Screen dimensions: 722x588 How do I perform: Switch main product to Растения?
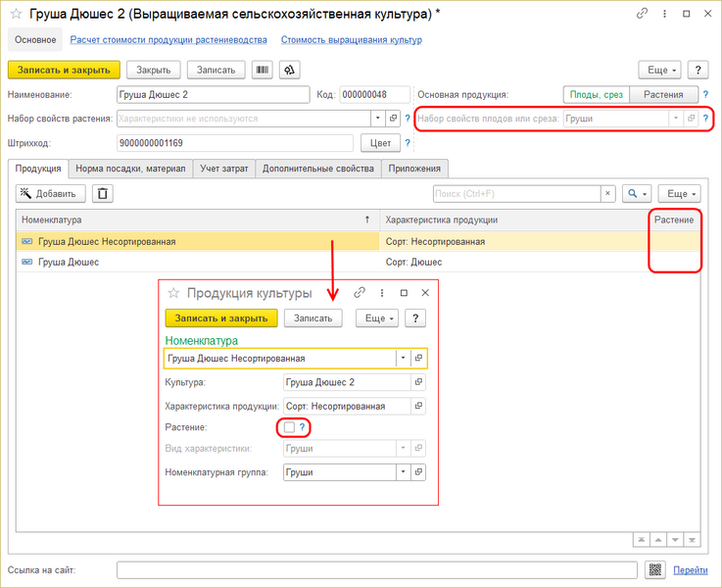663,94
